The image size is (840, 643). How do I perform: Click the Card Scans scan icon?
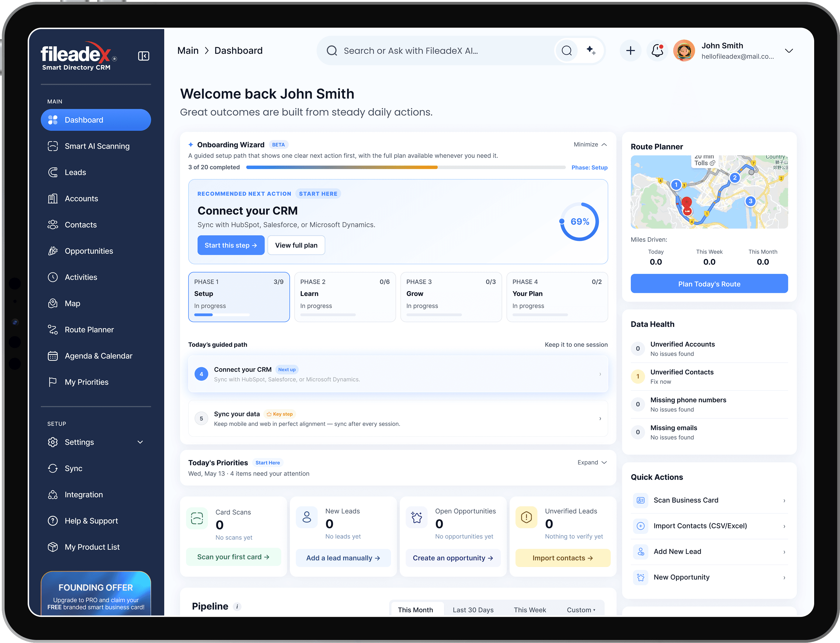click(x=197, y=518)
